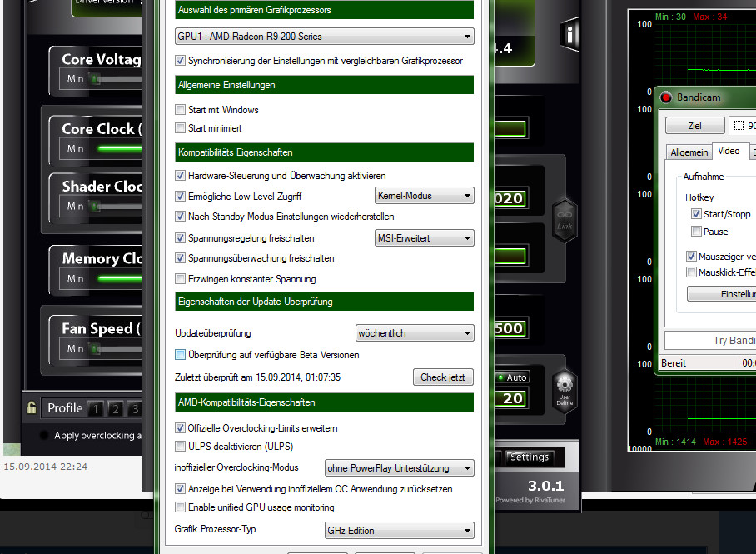Click the profile lock padlock icon
The height and width of the screenshot is (554, 756).
pos(32,407)
